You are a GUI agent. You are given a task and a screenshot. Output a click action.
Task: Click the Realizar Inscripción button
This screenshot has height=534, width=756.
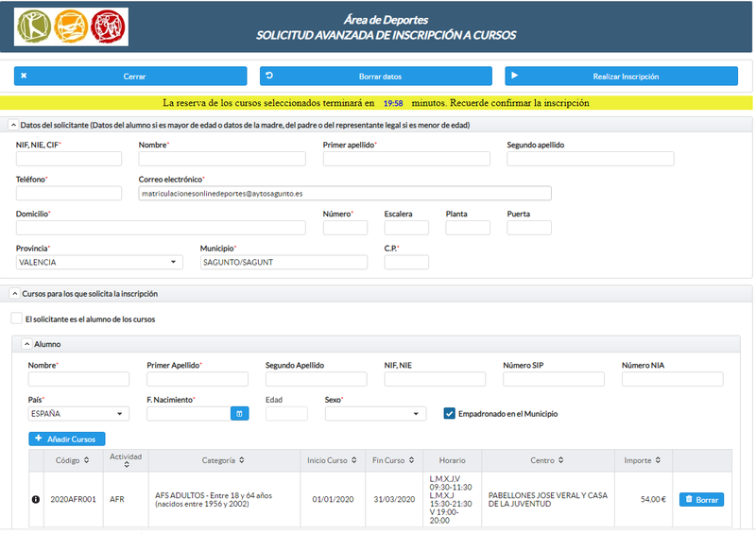(622, 77)
